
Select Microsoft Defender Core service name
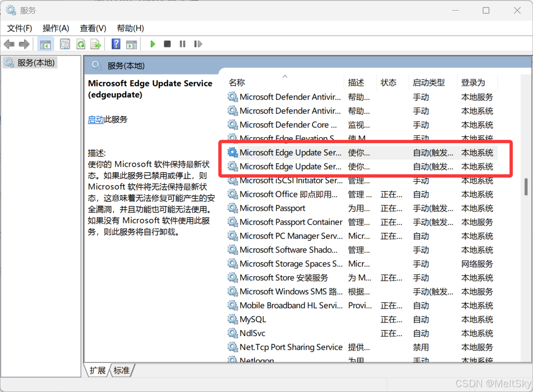click(289, 125)
